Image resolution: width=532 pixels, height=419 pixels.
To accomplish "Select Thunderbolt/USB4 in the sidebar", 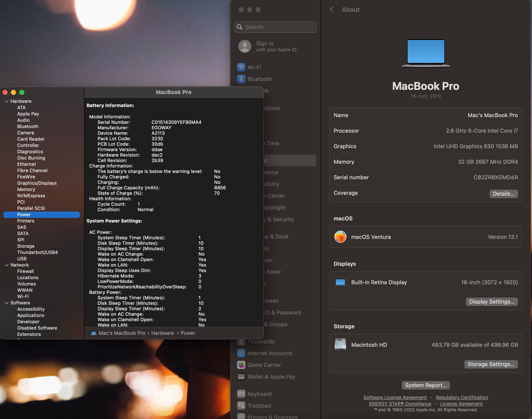I will (38, 252).
